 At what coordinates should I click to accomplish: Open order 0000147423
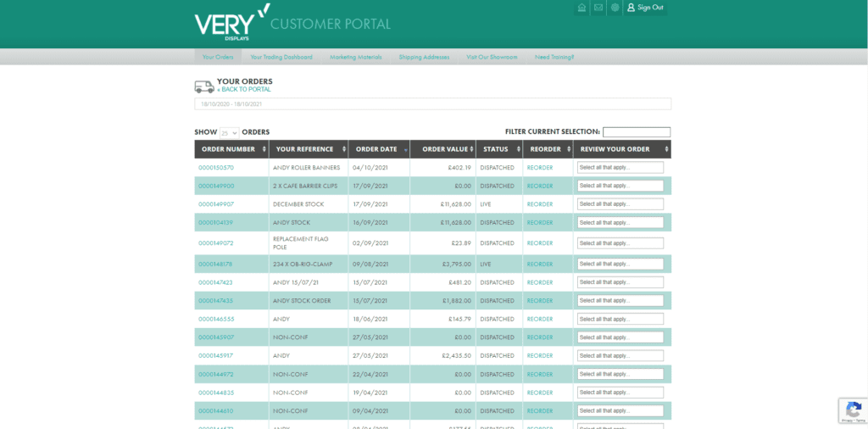[x=216, y=282]
